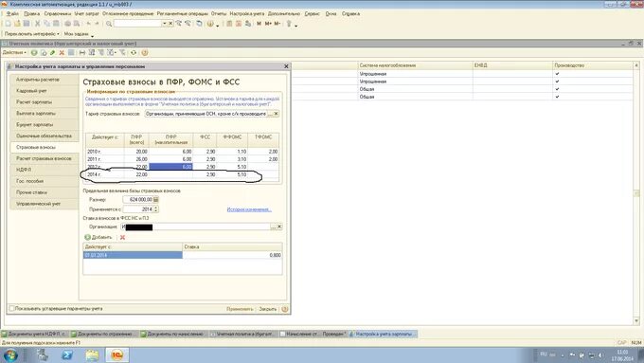644x363 pixels.
Task: Toggle Показывать устаревшие параметры учета checkbox
Action: 12,308
